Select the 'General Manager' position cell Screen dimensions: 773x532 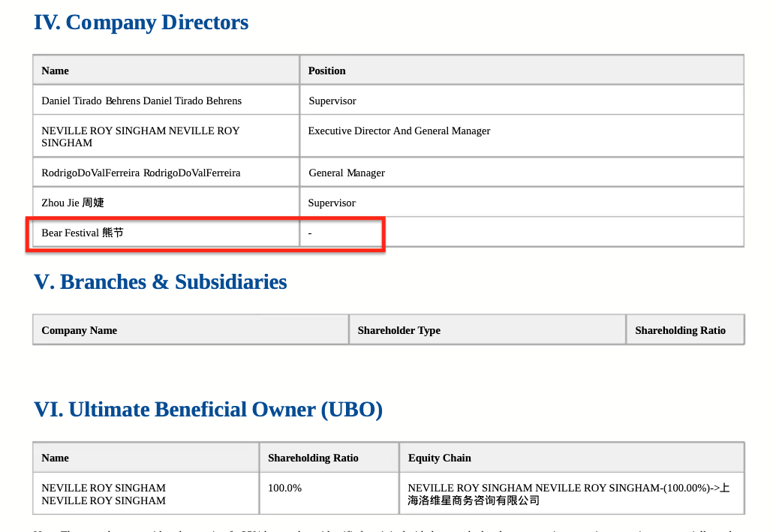coord(346,173)
